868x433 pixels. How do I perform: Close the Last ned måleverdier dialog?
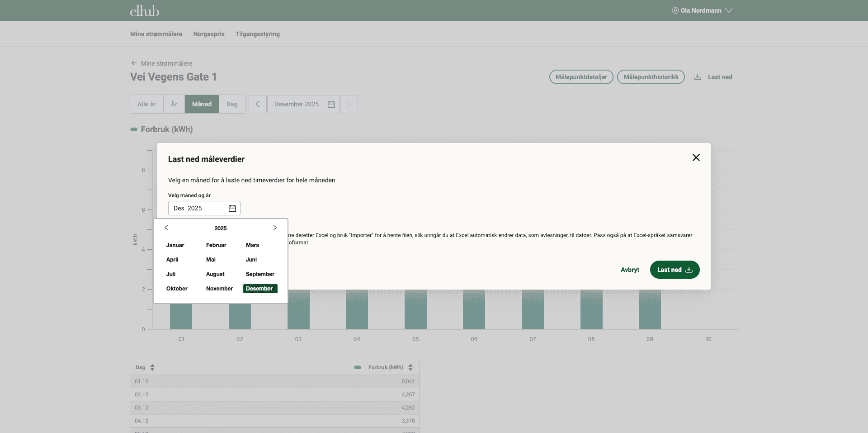pyautogui.click(x=696, y=157)
